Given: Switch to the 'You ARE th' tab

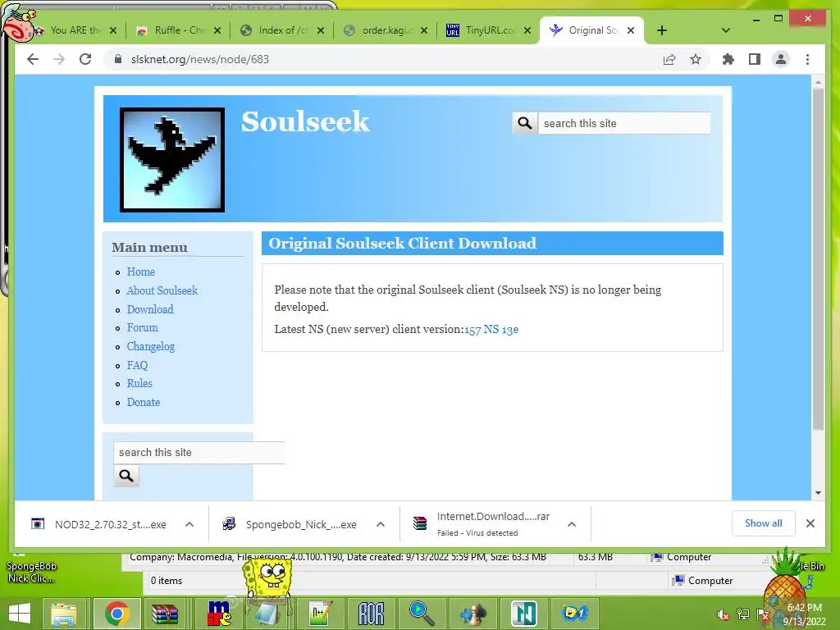Looking at the screenshot, I should pyautogui.click(x=76, y=30).
